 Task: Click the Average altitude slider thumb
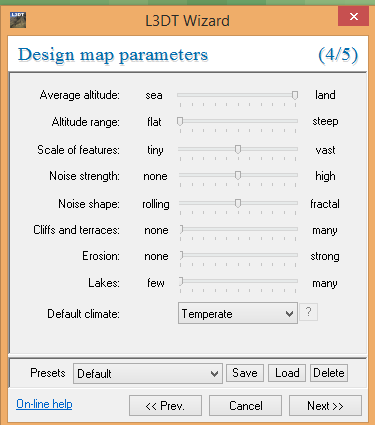[x=295, y=95]
